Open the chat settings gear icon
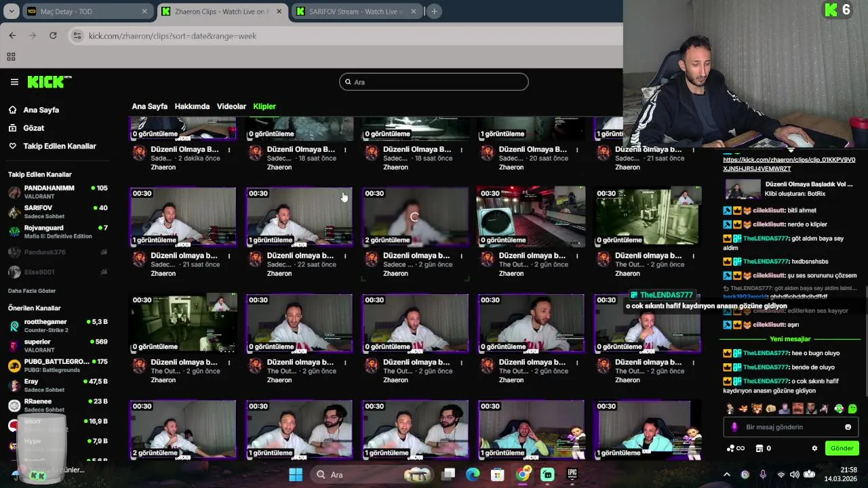Image resolution: width=868 pixels, height=488 pixels. pyautogui.click(x=814, y=448)
